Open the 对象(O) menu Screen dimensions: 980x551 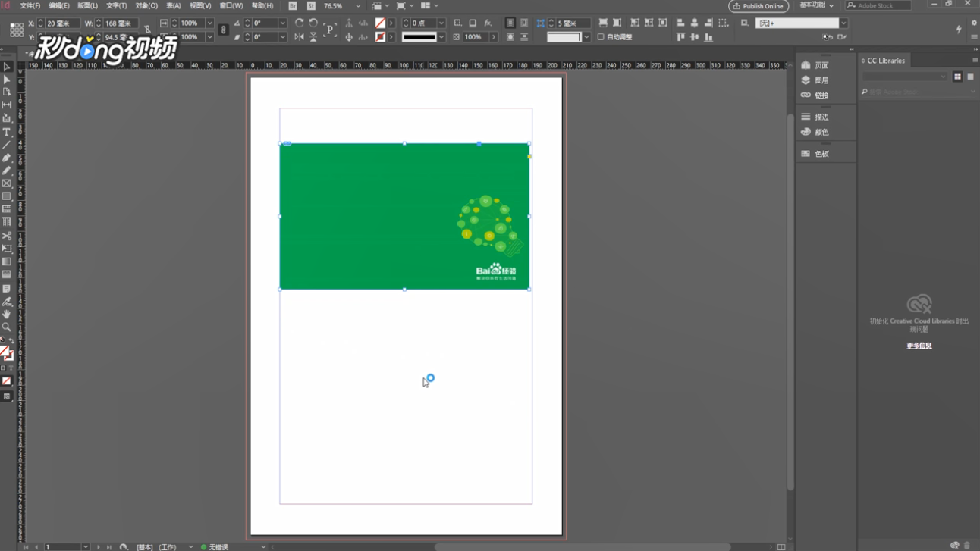(x=146, y=5)
